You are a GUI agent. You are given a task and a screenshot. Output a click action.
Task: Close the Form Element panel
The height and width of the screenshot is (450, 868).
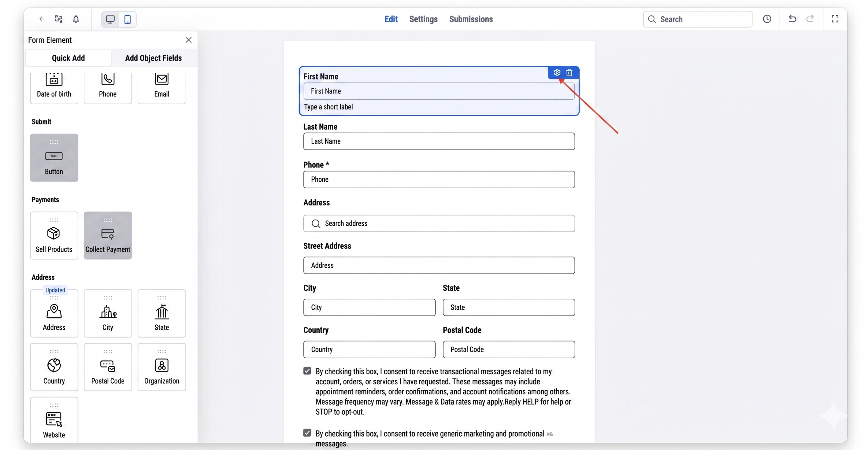(x=188, y=39)
